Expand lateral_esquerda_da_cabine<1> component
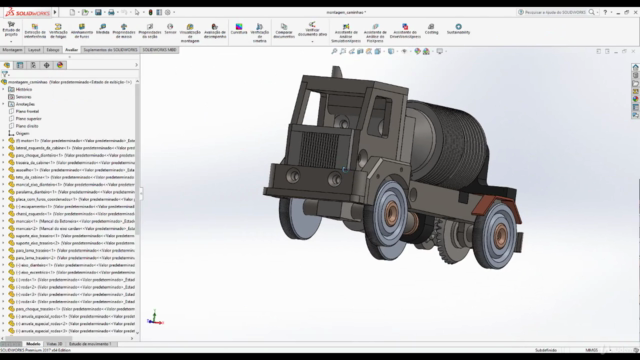Screen dimensions: 640x360 (x=3, y=148)
